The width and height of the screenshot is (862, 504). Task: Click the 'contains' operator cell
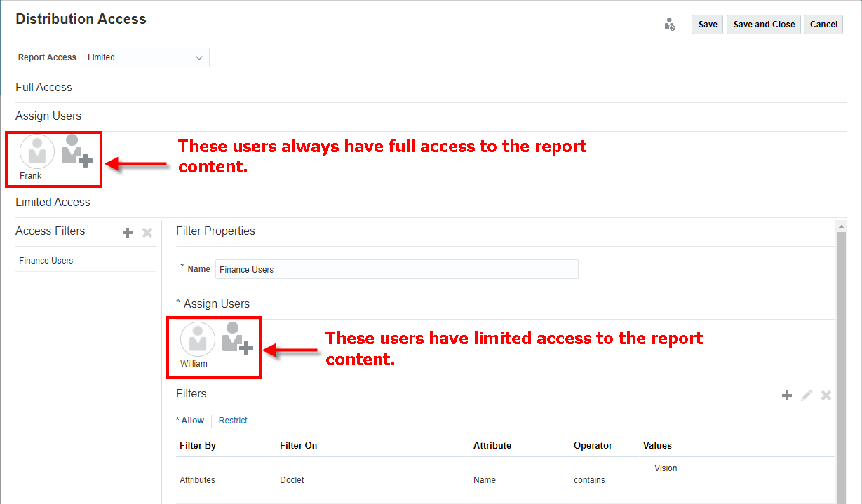589,480
